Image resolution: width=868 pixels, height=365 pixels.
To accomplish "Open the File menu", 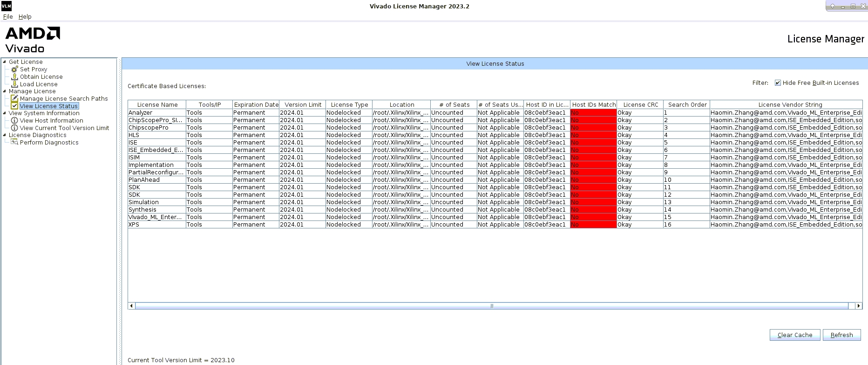I will (x=8, y=16).
